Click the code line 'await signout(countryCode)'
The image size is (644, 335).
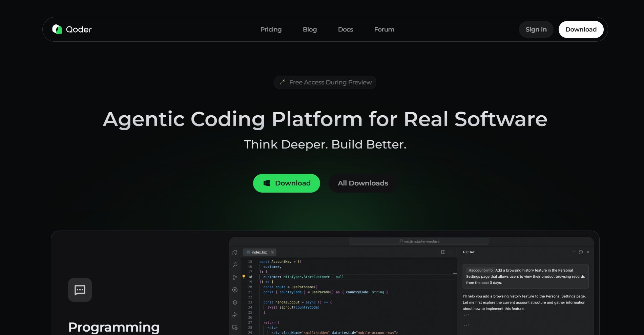click(293, 308)
